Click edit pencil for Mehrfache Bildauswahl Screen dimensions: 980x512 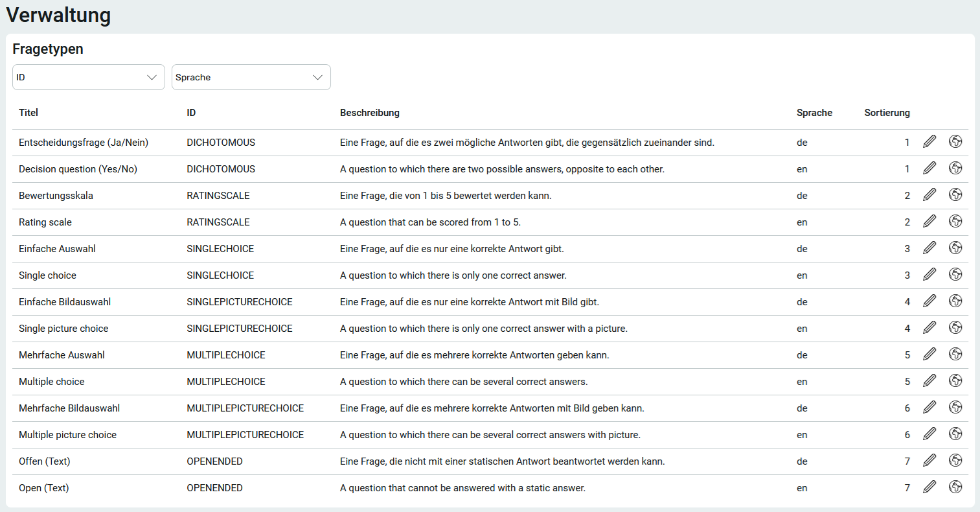tap(929, 408)
